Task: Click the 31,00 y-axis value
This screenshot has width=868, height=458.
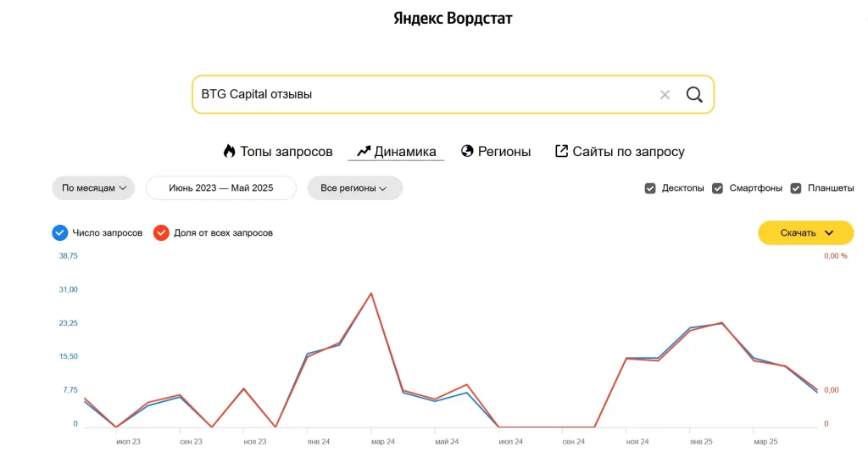Action: coord(68,289)
